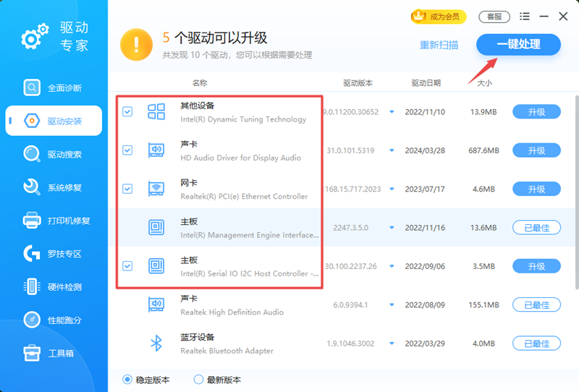579x392 pixels.
Task: Contact support via 客服 button
Action: (494, 17)
